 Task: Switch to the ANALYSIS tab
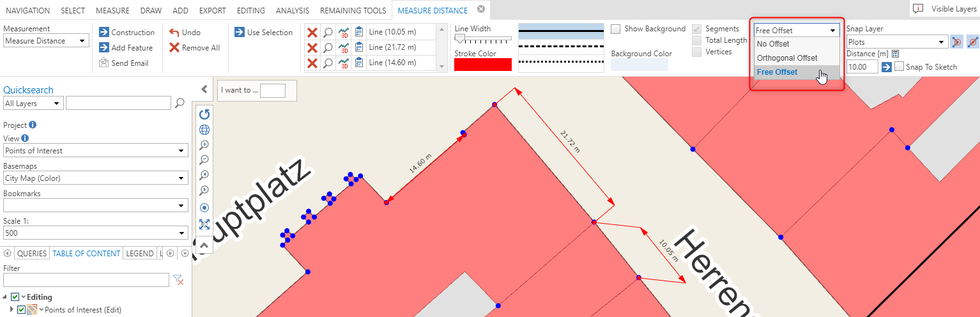pyautogui.click(x=293, y=11)
